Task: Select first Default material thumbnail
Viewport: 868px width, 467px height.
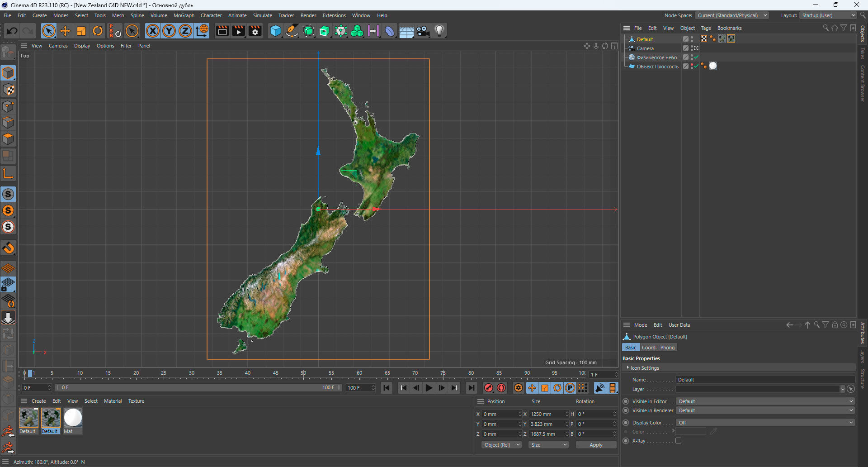Action: (x=28, y=418)
